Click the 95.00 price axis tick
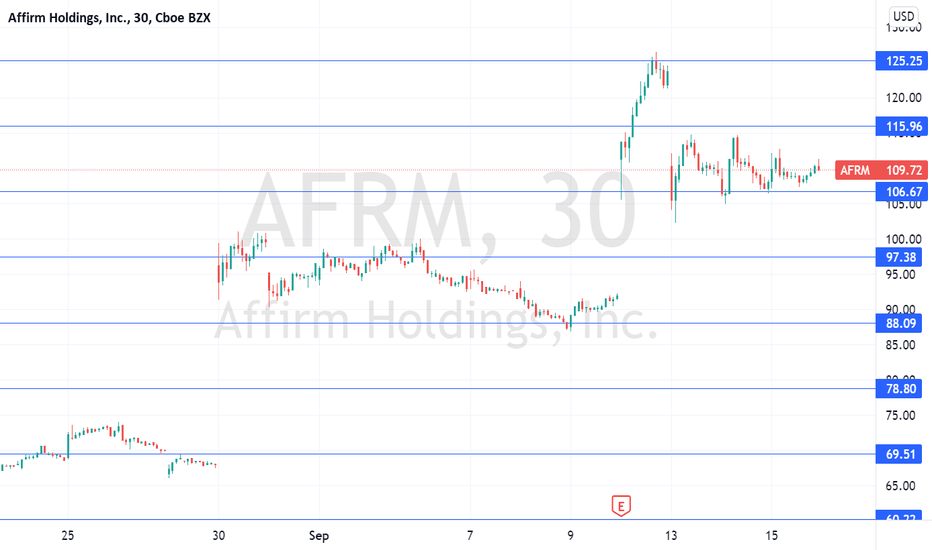 tap(900, 275)
